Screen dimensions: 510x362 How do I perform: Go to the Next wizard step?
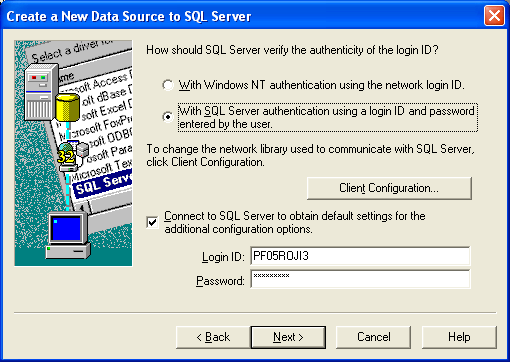click(x=288, y=337)
